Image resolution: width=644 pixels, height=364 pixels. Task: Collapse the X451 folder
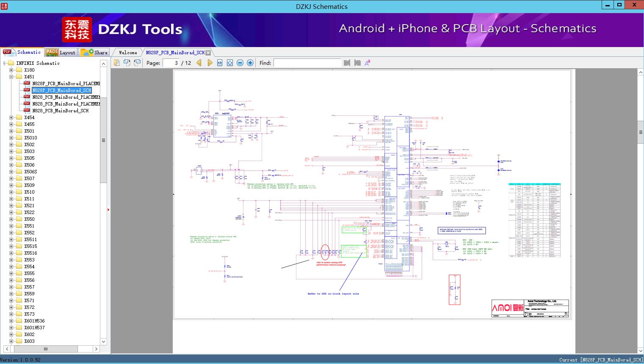point(11,77)
